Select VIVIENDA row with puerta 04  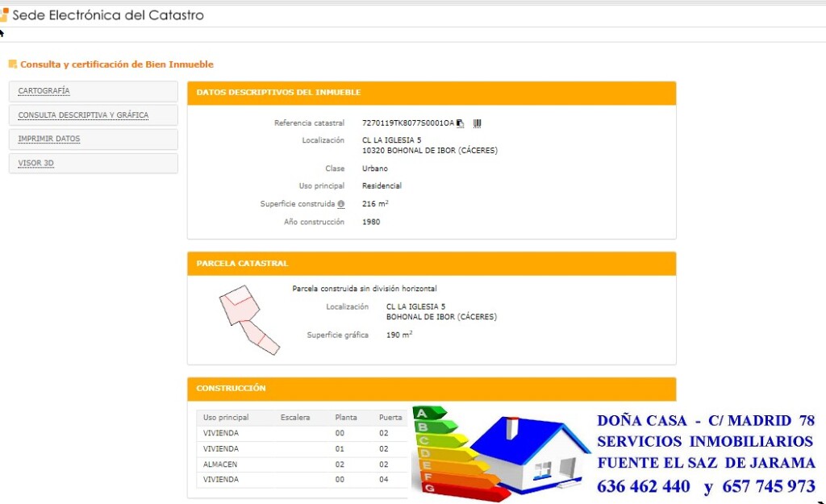302,480
